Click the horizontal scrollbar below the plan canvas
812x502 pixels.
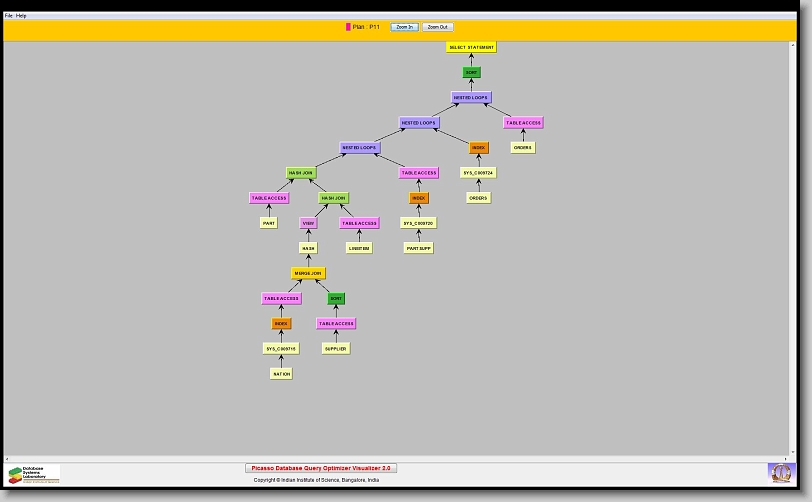pyautogui.click(x=400, y=458)
